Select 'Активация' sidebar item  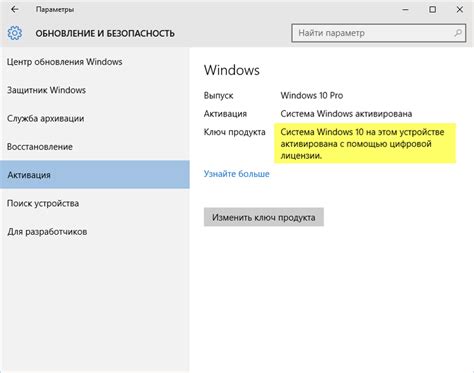pos(95,175)
